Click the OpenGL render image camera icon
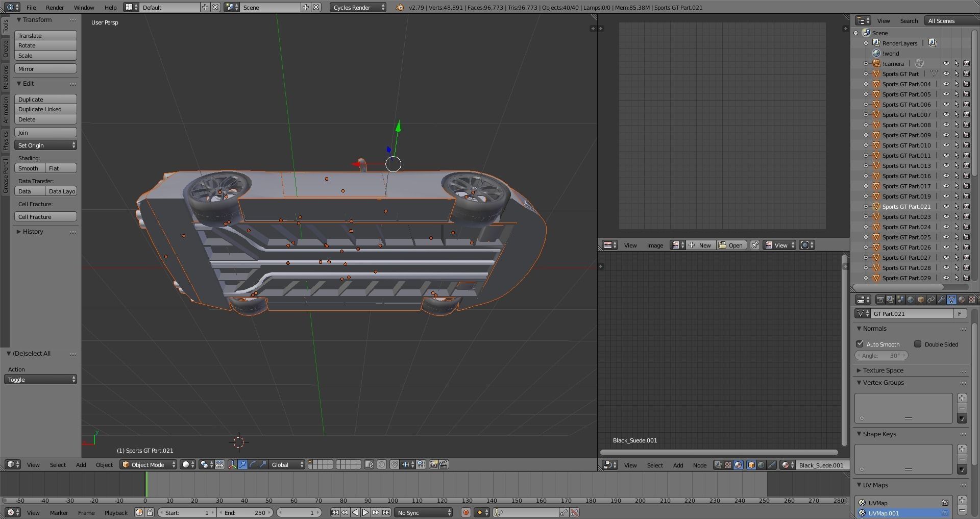980x519 pixels. pos(434,464)
